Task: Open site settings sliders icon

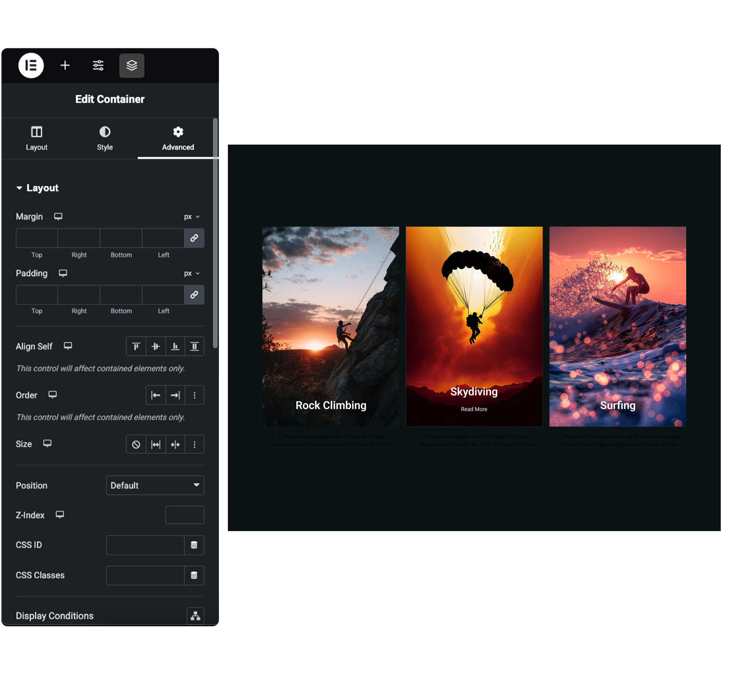Action: 99,66
